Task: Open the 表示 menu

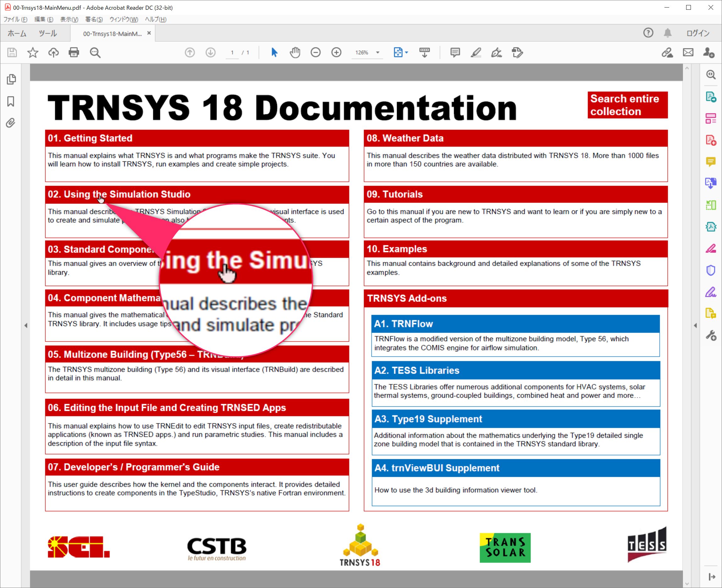Action: click(x=69, y=19)
